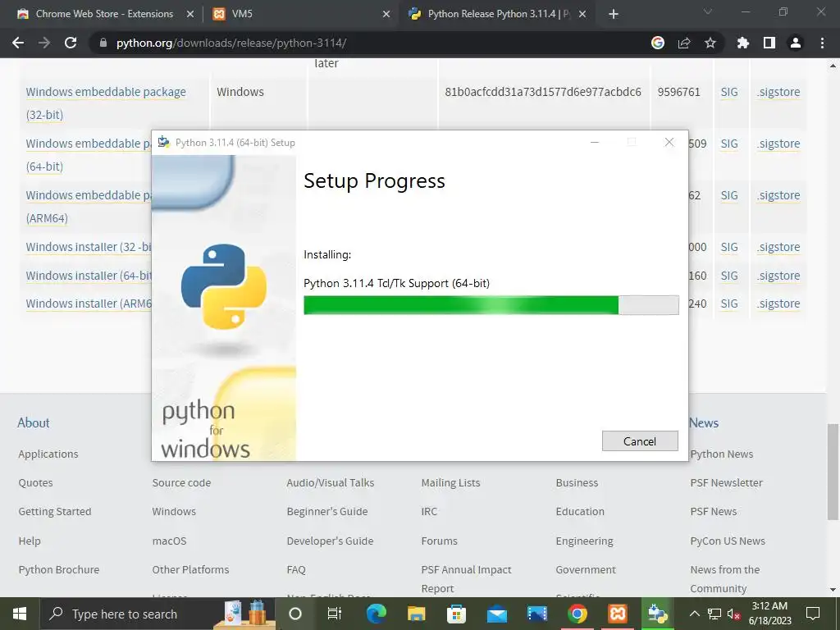This screenshot has height=630, width=840.
Task: Open the Photos app taskbar icon
Action: [x=536, y=614]
